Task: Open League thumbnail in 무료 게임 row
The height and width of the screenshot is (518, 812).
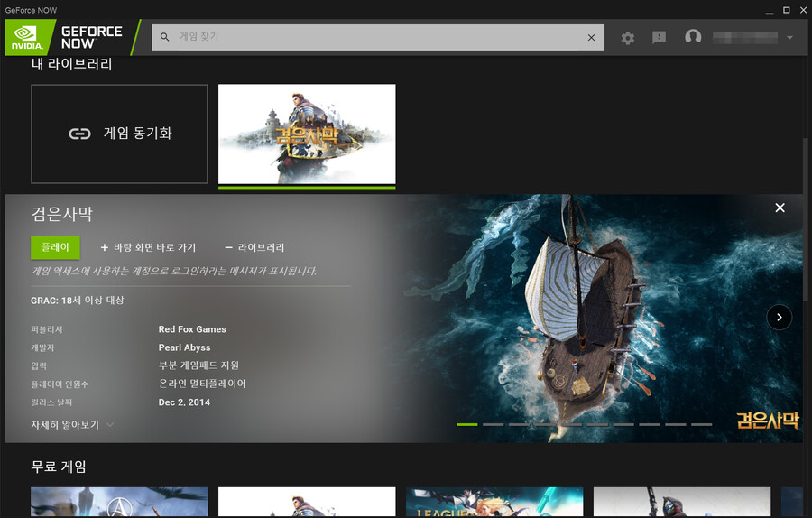Action: (x=494, y=502)
